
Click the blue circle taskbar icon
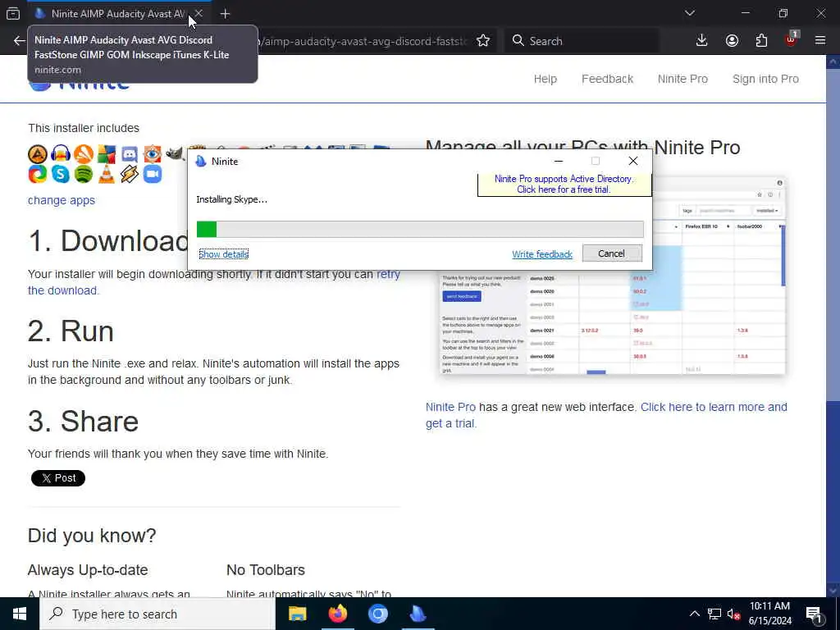click(x=377, y=614)
